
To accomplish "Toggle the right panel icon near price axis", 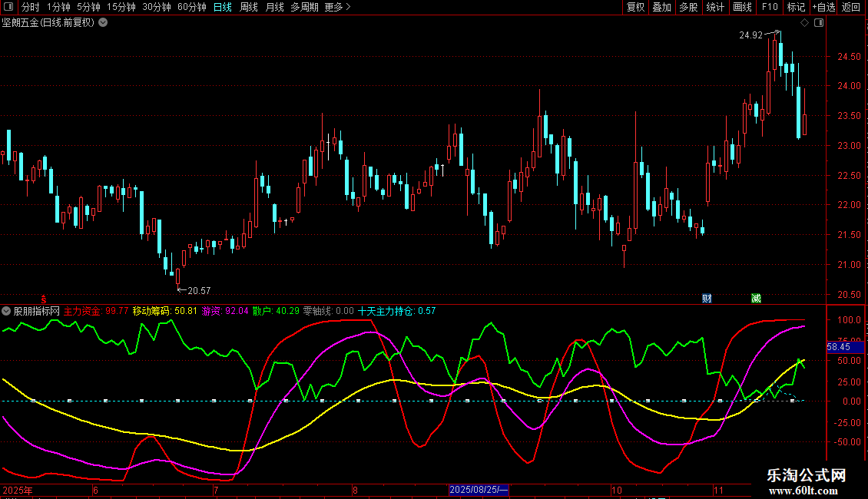I will (x=817, y=23).
